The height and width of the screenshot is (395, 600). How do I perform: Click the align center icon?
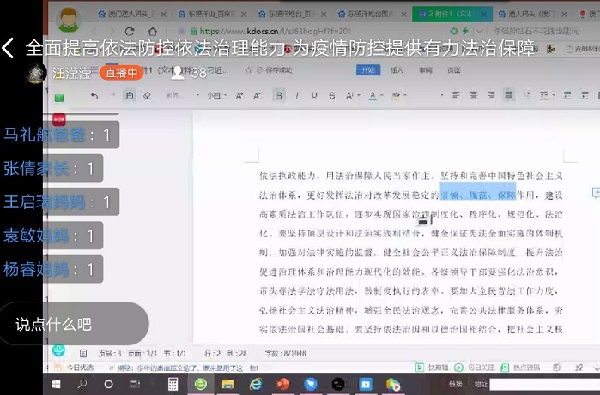tap(473, 95)
